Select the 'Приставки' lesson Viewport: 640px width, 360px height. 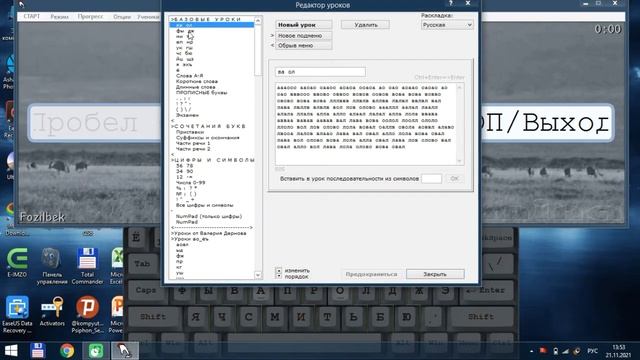pyautogui.click(x=190, y=132)
